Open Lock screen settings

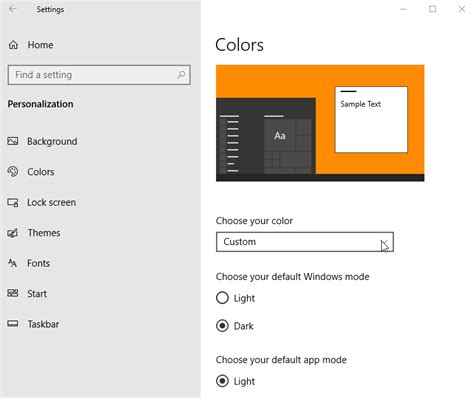pyautogui.click(x=51, y=202)
